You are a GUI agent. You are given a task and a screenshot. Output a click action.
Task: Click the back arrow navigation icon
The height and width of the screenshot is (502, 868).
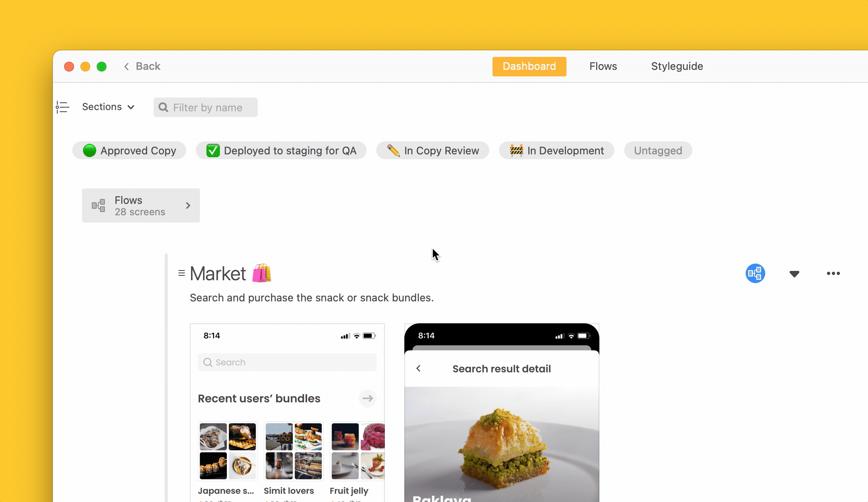[126, 66]
